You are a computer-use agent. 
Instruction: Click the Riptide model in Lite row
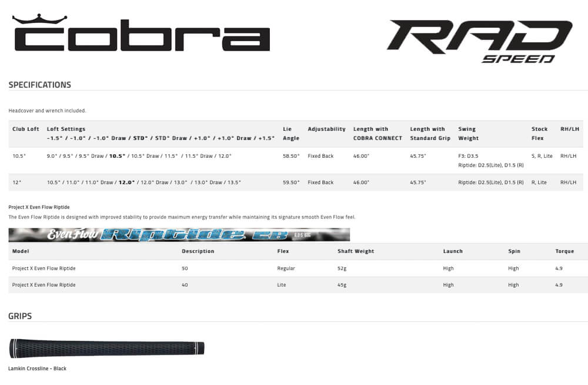pyautogui.click(x=44, y=285)
